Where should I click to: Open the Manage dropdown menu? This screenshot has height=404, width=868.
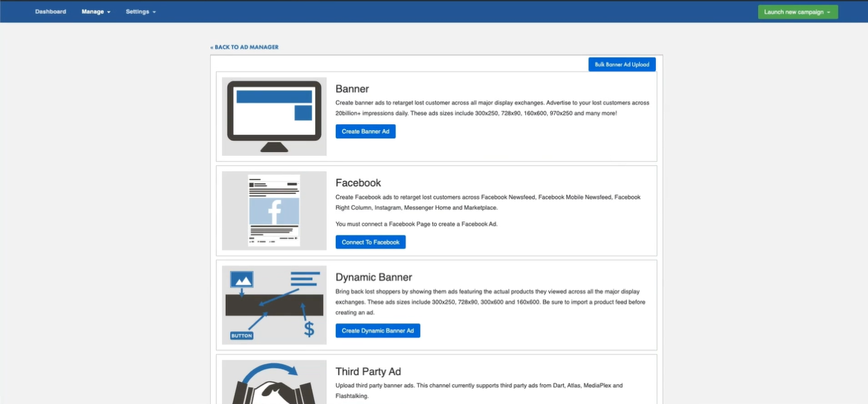tap(96, 12)
